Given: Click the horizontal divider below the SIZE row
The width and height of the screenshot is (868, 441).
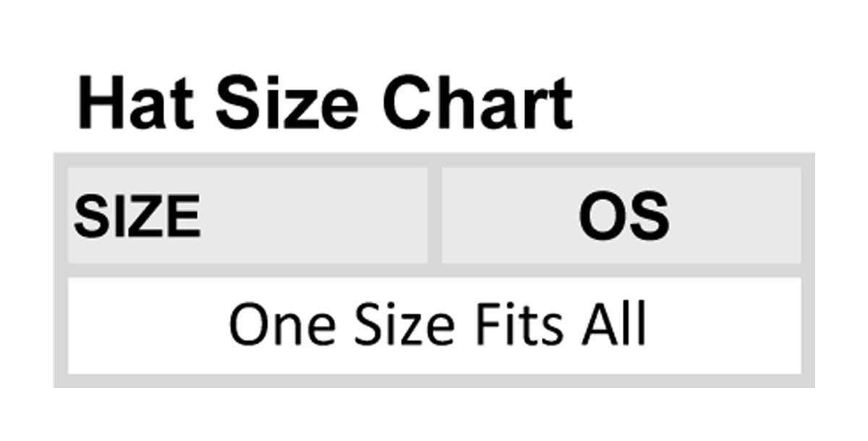Looking at the screenshot, I should [434, 270].
